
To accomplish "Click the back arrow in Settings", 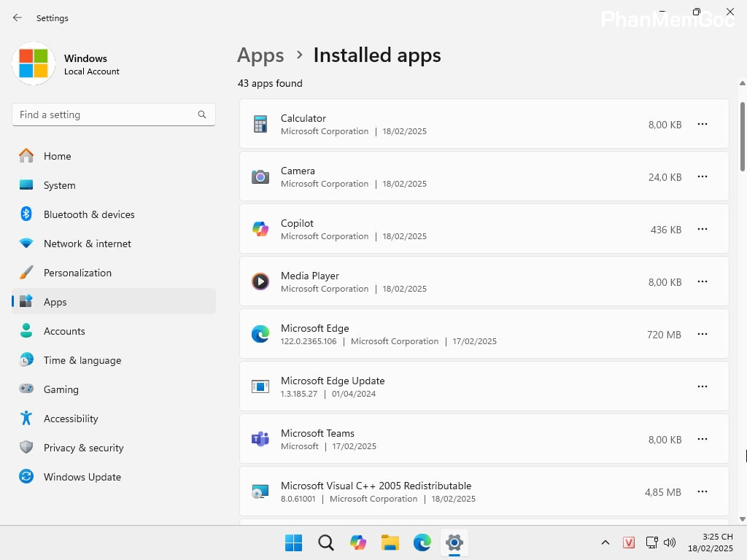I will click(x=18, y=17).
